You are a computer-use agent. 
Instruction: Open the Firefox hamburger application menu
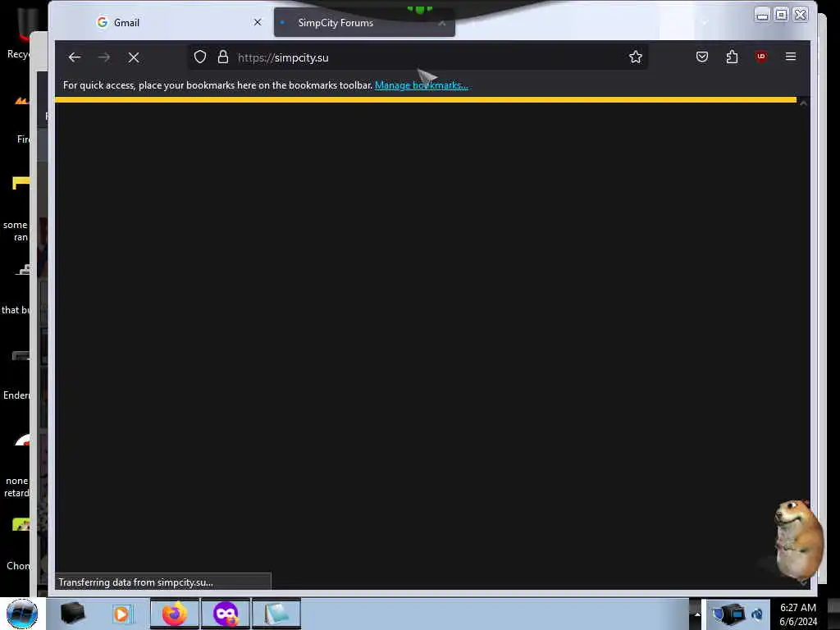(791, 57)
